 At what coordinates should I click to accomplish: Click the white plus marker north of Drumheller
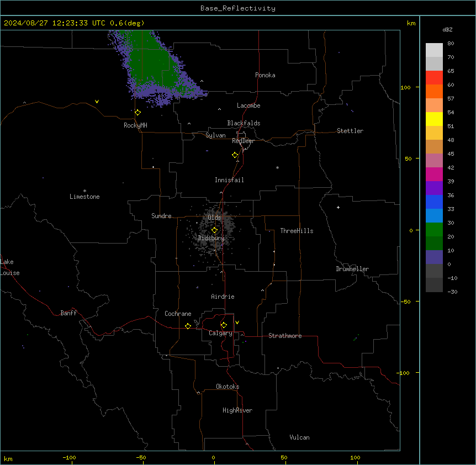point(338,207)
